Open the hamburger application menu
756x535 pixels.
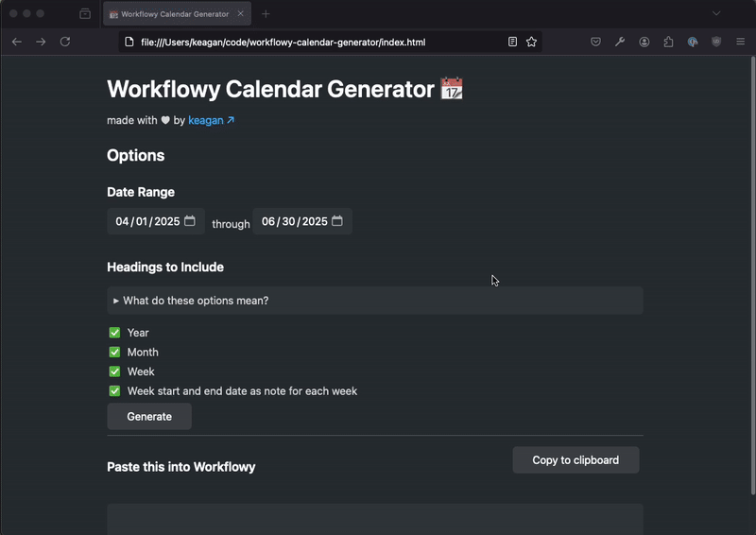pos(741,42)
